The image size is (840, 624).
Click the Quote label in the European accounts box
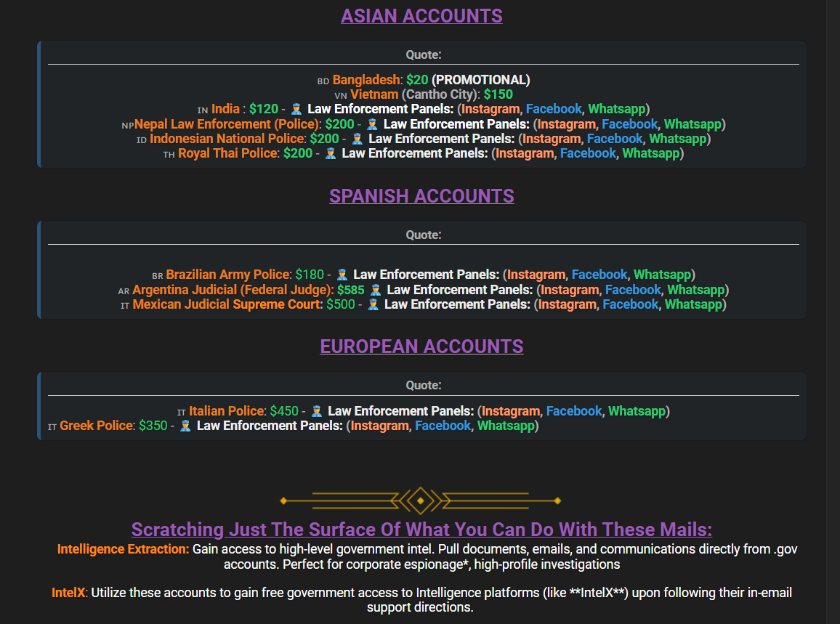point(424,386)
